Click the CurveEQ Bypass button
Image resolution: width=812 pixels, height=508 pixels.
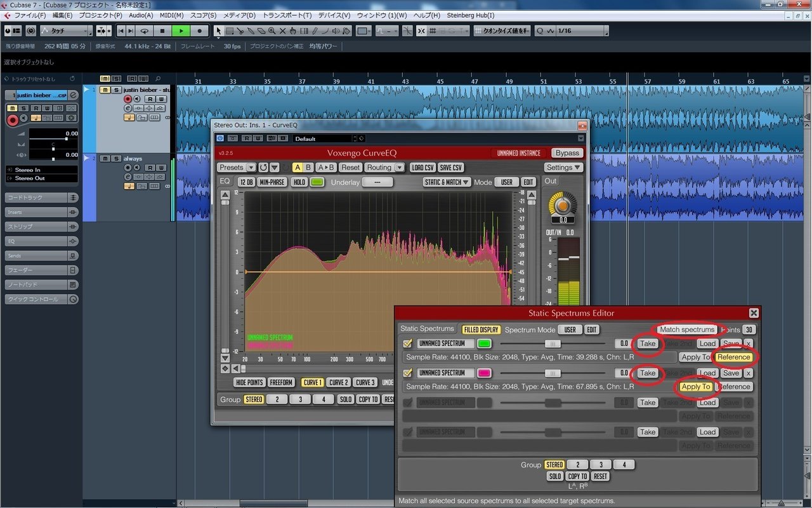click(x=567, y=153)
